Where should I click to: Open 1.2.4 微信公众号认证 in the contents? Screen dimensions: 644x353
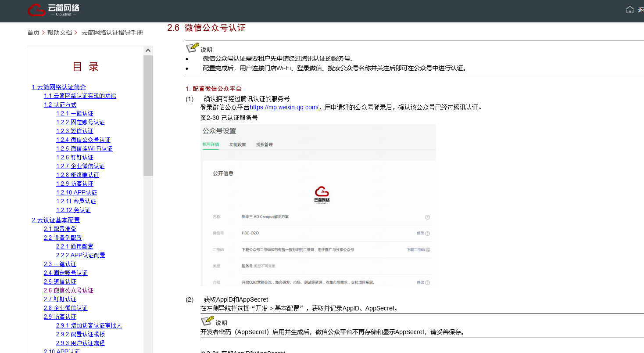click(83, 140)
